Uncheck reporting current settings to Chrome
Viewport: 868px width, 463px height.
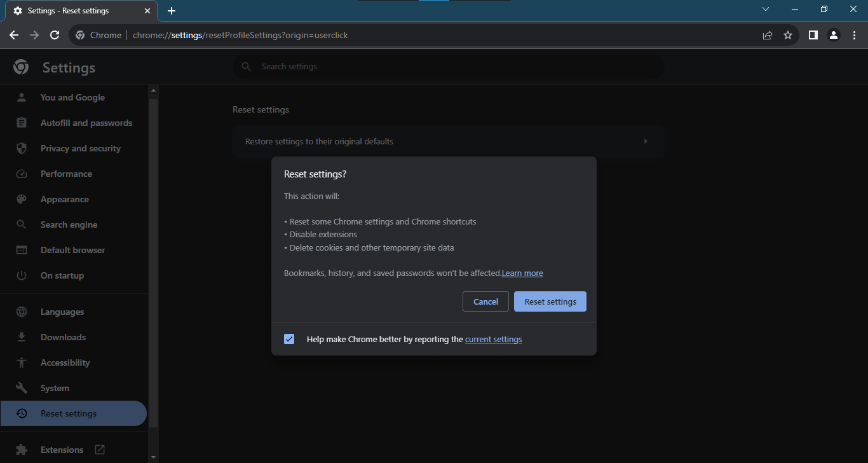pos(289,339)
